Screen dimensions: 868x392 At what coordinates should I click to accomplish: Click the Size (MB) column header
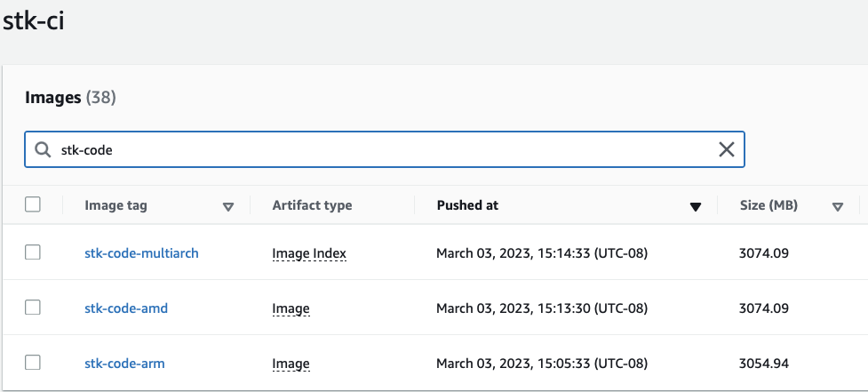768,205
